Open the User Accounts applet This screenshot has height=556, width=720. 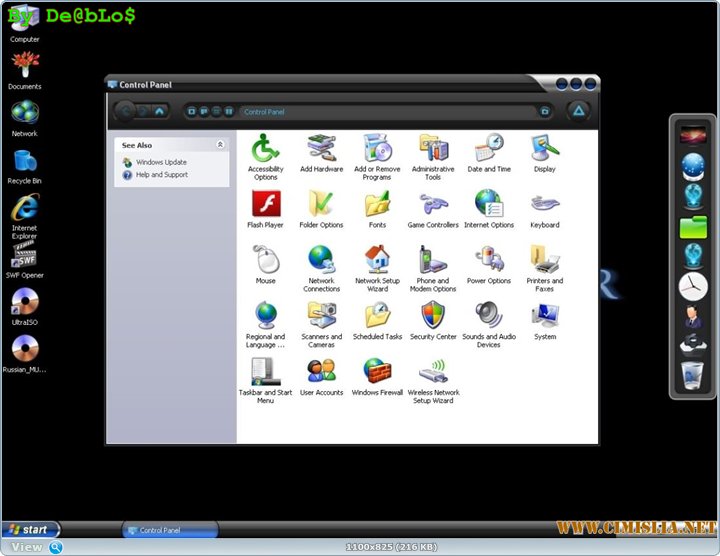(321, 374)
